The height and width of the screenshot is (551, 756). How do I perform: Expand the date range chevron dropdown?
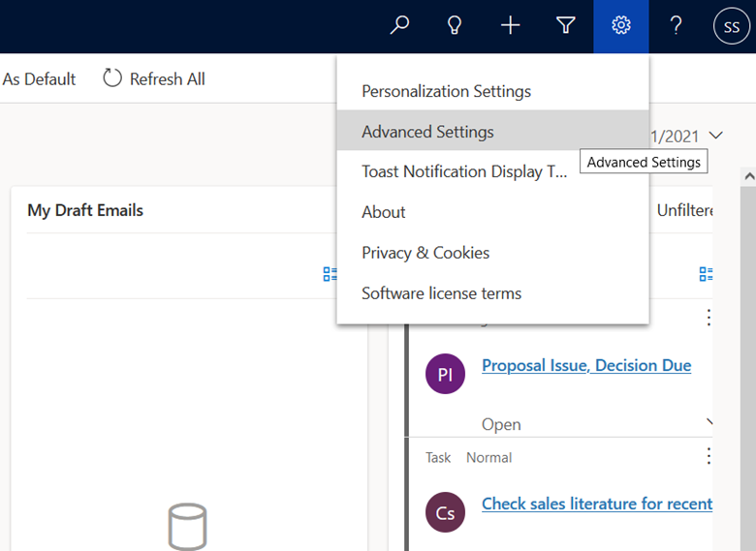point(716,136)
